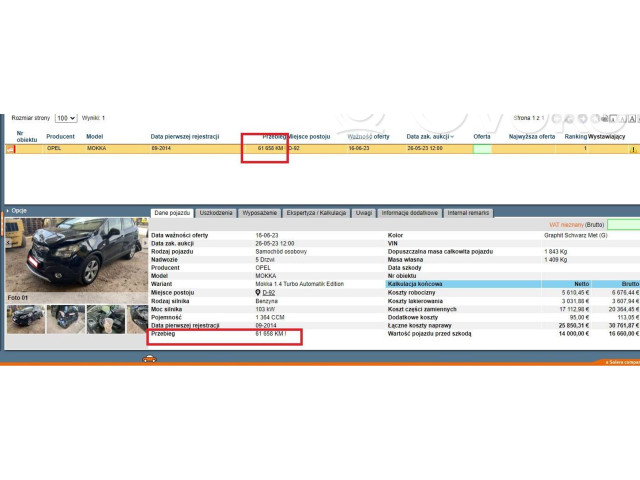Screen dimensions: 640x480
Task: Select the large font size A icon
Action: [x=632, y=119]
